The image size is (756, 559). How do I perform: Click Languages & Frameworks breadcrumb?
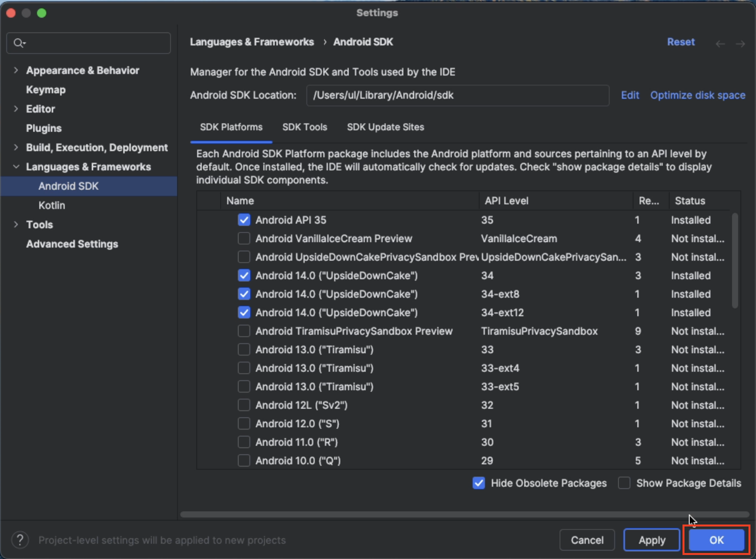252,42
